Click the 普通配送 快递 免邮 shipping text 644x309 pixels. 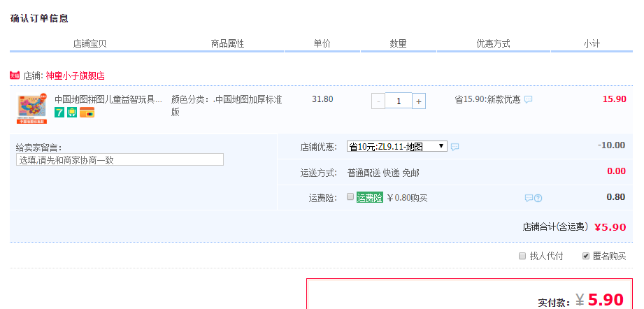click(383, 173)
